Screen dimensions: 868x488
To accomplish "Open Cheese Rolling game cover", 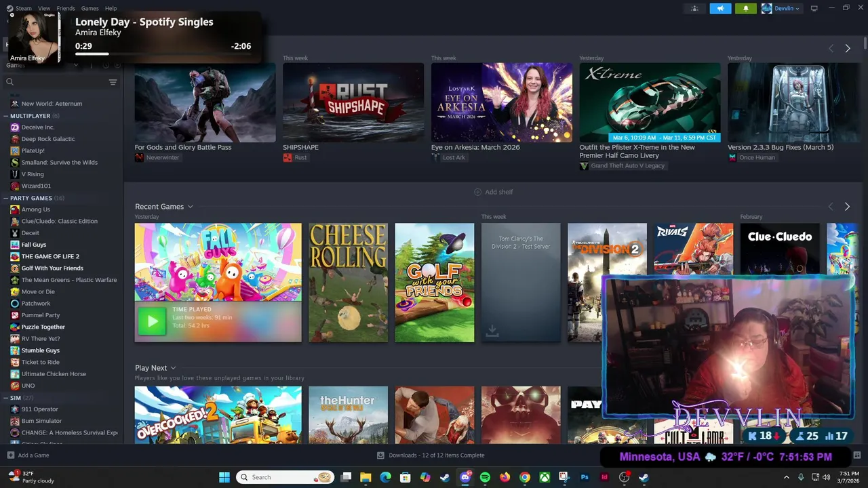I will point(349,283).
